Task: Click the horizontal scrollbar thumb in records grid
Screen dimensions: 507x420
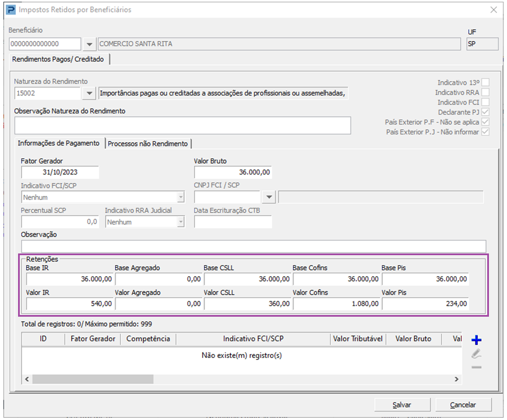Action: coord(93,379)
